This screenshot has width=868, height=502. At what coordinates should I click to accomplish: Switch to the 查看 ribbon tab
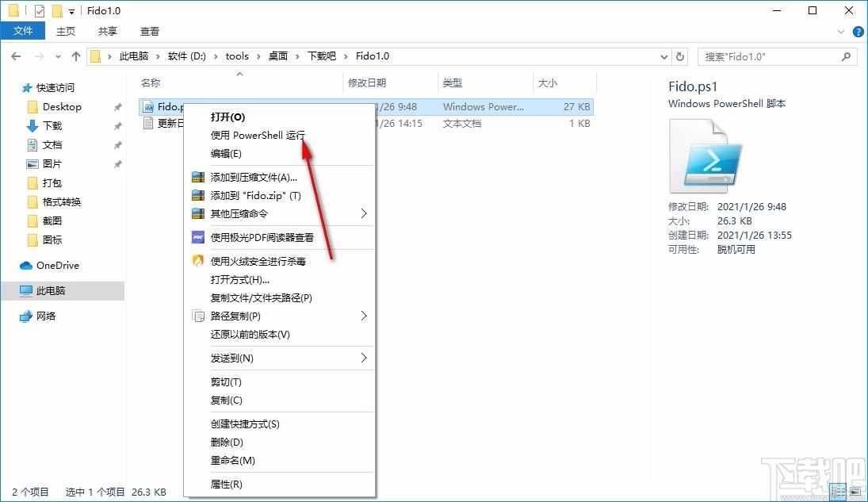[x=150, y=32]
